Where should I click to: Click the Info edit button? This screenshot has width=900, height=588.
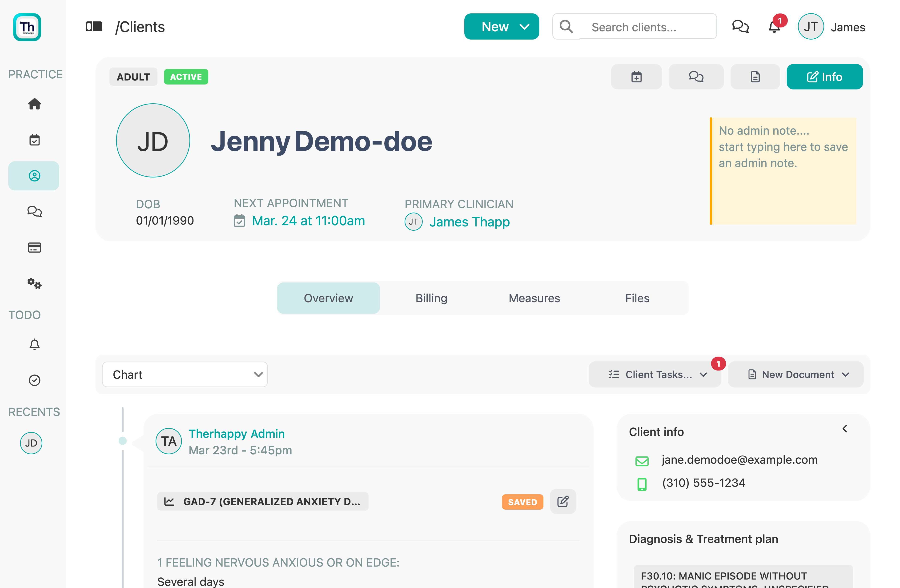(x=824, y=77)
